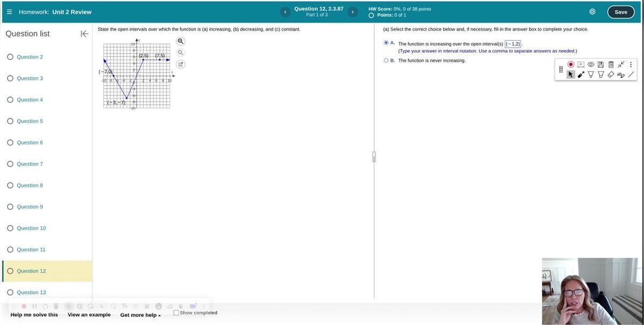Click the interval answer input box
644x325 pixels.
click(513, 43)
